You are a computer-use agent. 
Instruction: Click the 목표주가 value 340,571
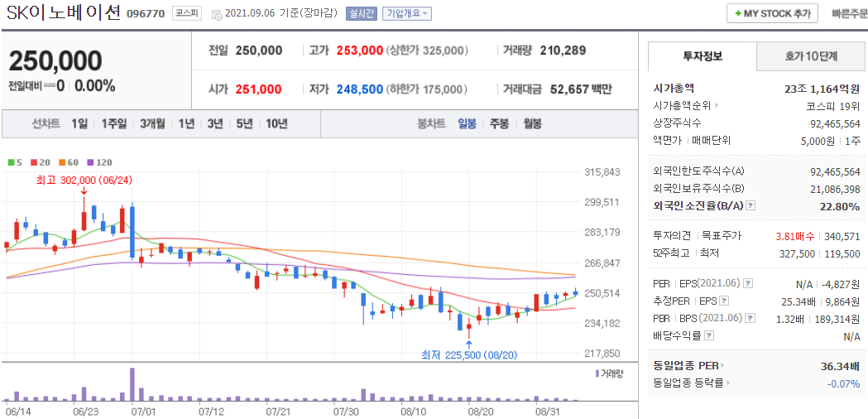[x=842, y=237]
